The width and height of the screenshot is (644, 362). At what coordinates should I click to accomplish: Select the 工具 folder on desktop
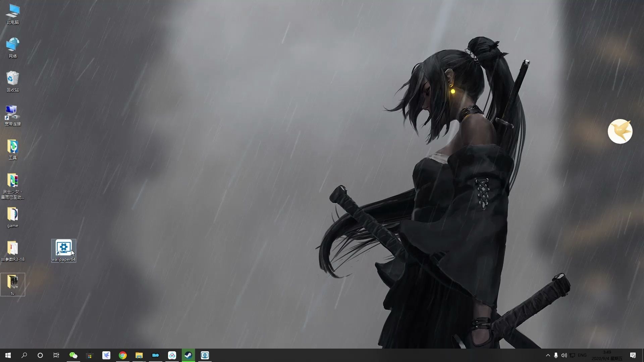(x=13, y=149)
